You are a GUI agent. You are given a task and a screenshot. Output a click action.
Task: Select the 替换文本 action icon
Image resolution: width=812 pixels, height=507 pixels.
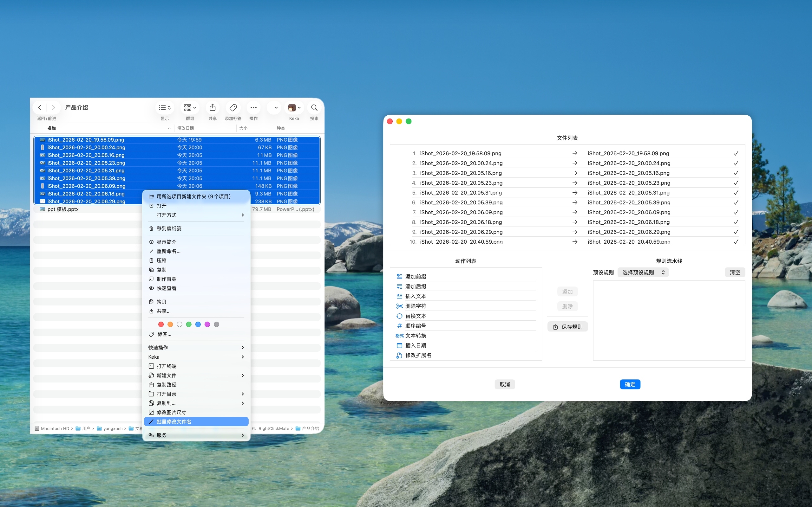point(399,316)
